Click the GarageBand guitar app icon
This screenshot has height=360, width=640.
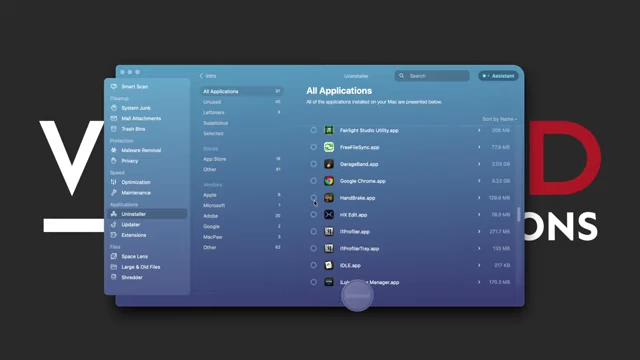pyautogui.click(x=329, y=164)
